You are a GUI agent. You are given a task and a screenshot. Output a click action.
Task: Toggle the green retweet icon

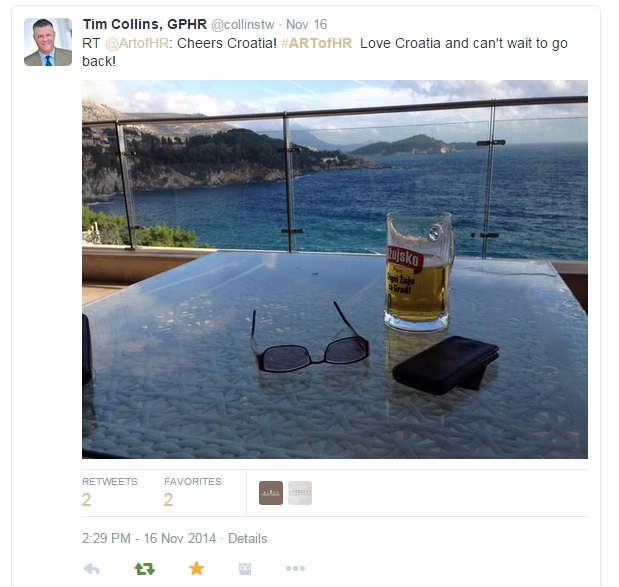point(144,568)
